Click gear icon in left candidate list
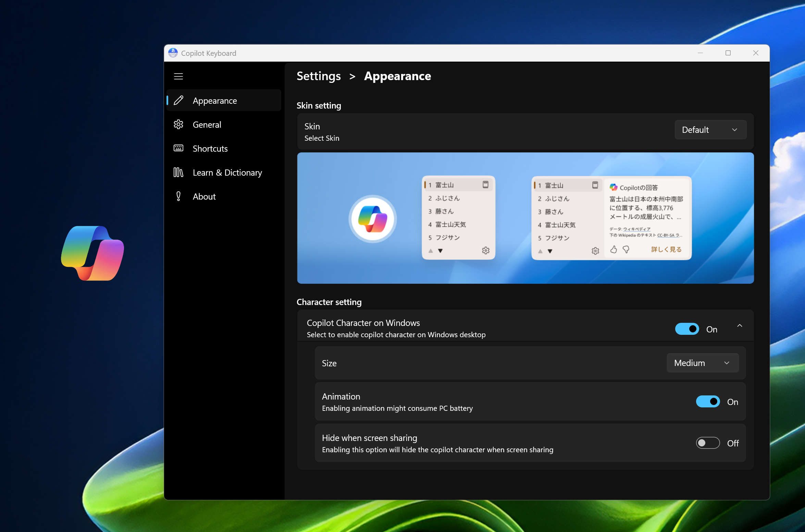Screen dimensions: 805x532 click(x=485, y=251)
